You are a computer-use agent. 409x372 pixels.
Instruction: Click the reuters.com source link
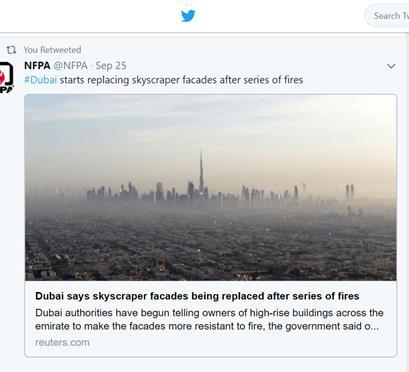[x=62, y=342]
